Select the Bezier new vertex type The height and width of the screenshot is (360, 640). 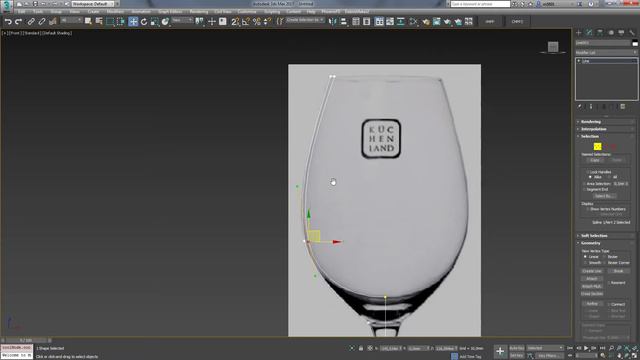[604, 257]
